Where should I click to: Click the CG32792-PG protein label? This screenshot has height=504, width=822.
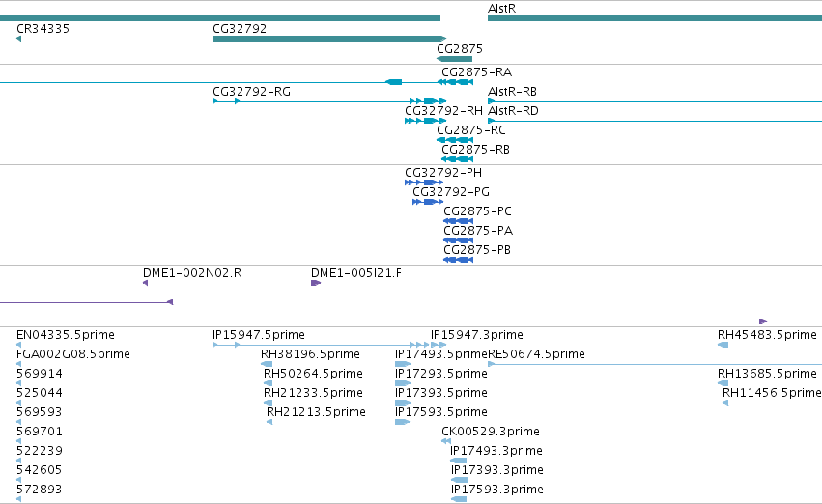[451, 192]
